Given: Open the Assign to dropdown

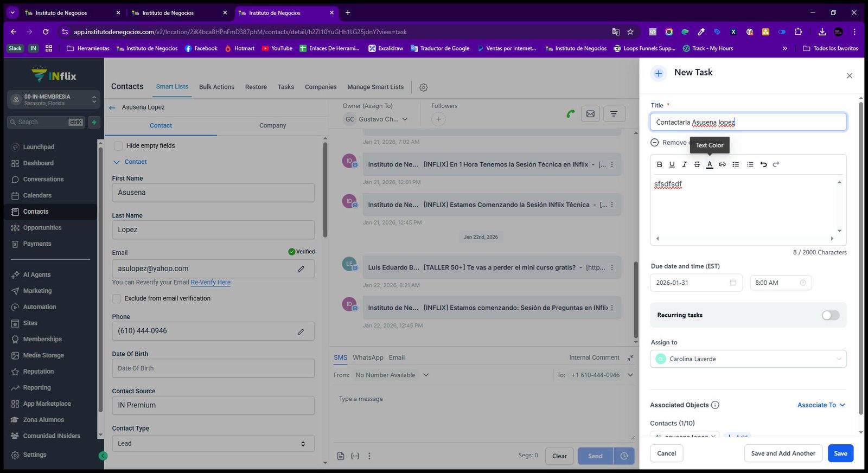Looking at the screenshot, I should click(748, 359).
